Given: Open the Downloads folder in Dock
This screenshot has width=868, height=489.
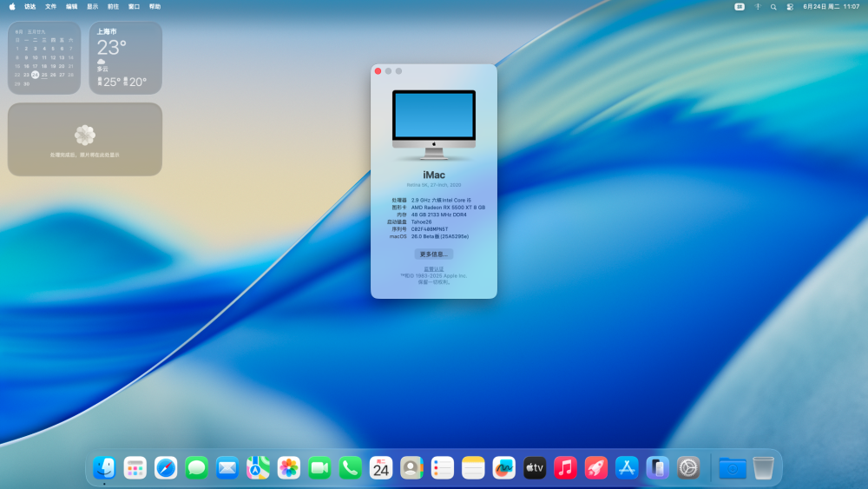Looking at the screenshot, I should pos(733,468).
